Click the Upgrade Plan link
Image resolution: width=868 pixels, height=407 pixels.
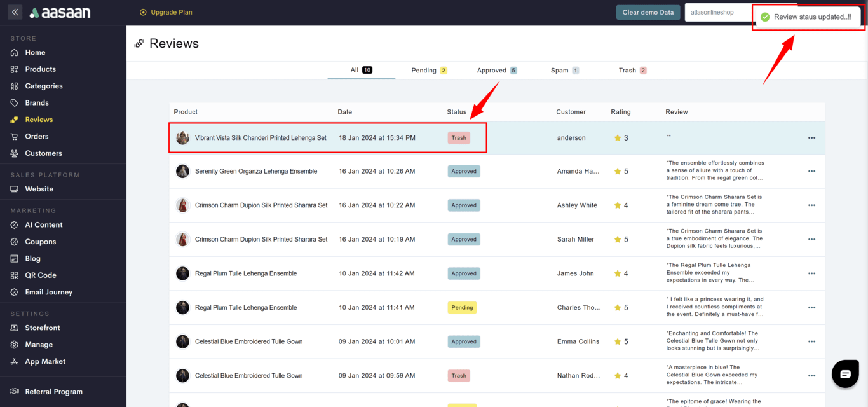(x=166, y=12)
